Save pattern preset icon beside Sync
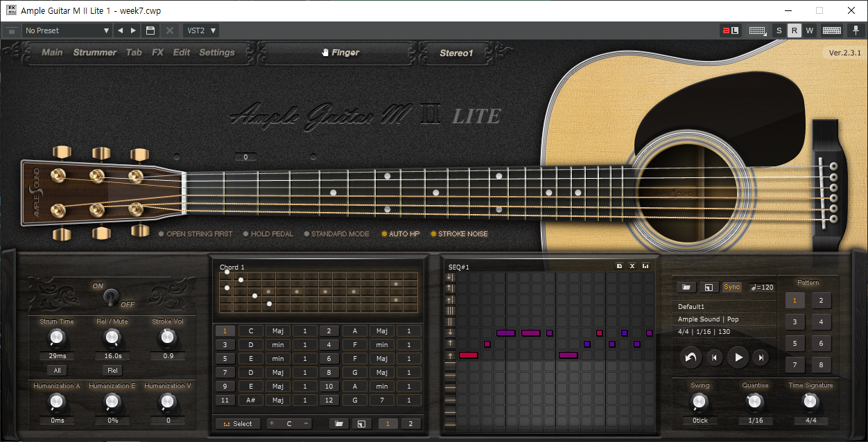868x442 pixels. point(709,287)
